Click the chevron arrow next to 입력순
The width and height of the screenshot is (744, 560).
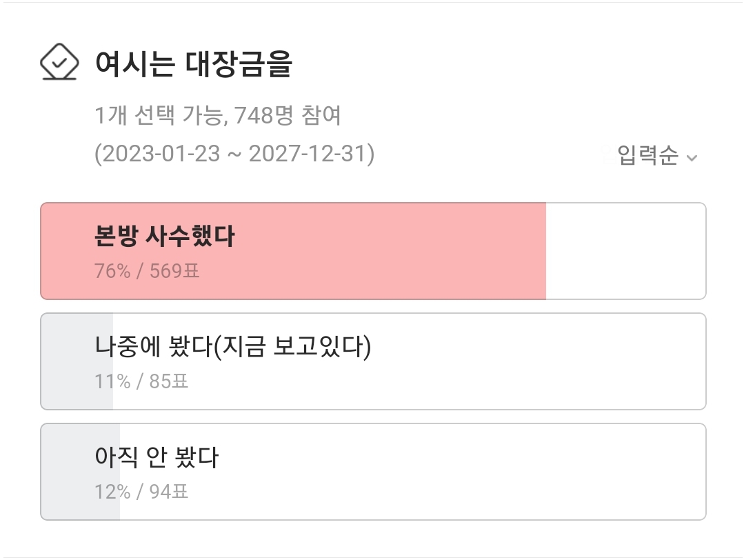tap(692, 157)
